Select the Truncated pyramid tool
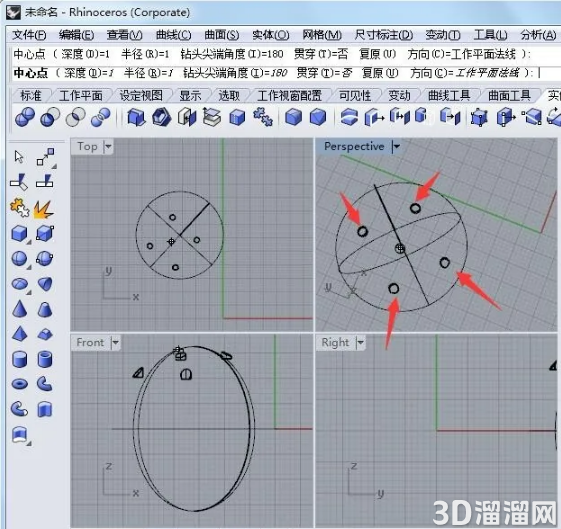This screenshot has height=529, width=561. click(45, 335)
